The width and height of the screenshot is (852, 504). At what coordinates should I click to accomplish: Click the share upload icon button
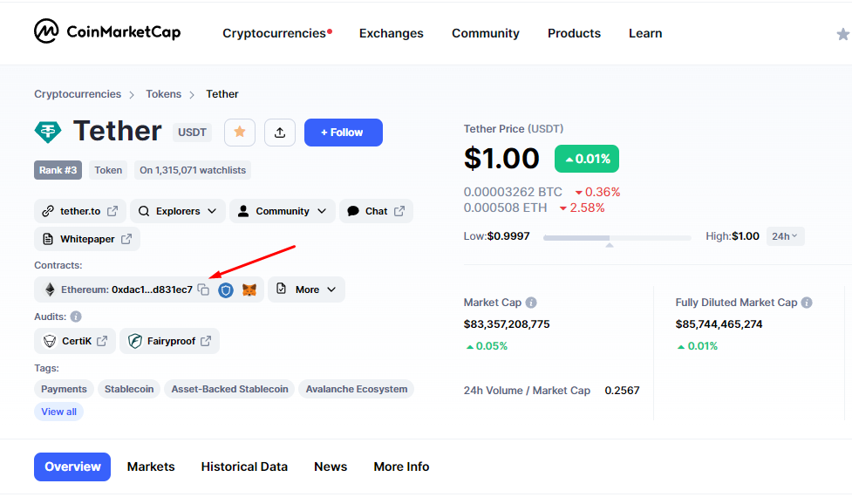280,132
